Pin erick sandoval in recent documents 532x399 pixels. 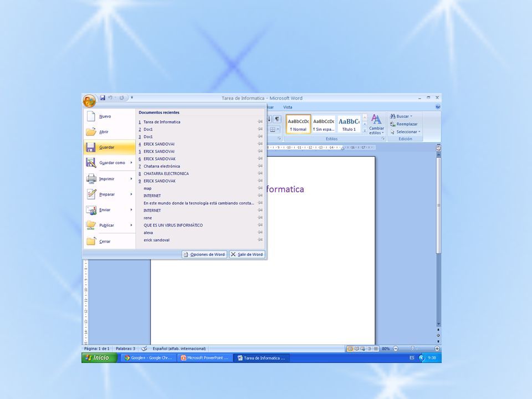[x=260, y=239]
